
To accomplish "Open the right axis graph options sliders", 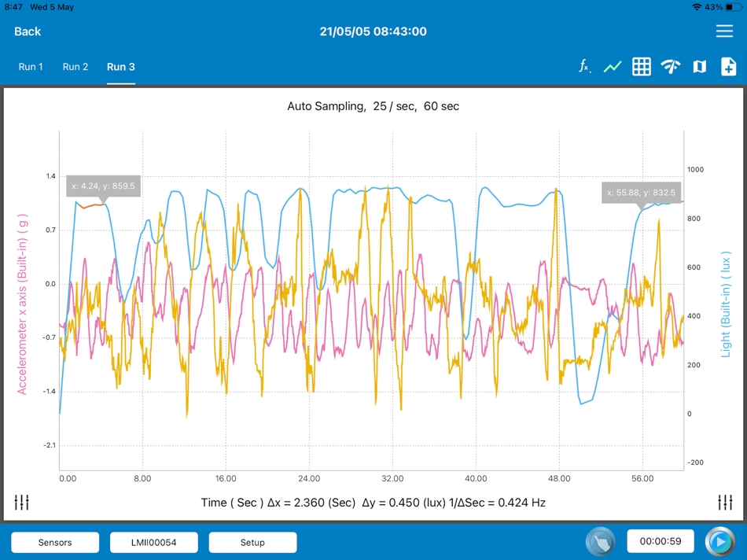I will tap(725, 501).
